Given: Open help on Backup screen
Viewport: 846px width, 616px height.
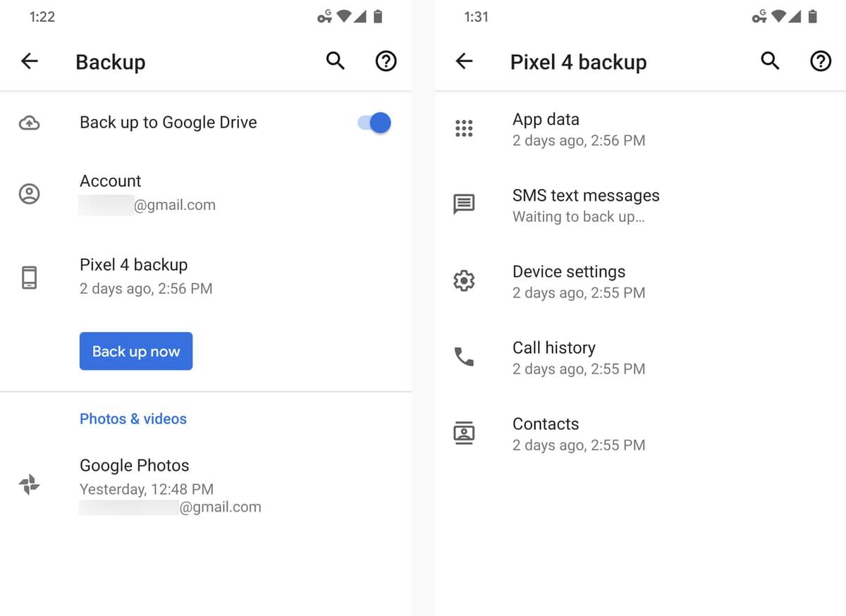Looking at the screenshot, I should click(386, 62).
